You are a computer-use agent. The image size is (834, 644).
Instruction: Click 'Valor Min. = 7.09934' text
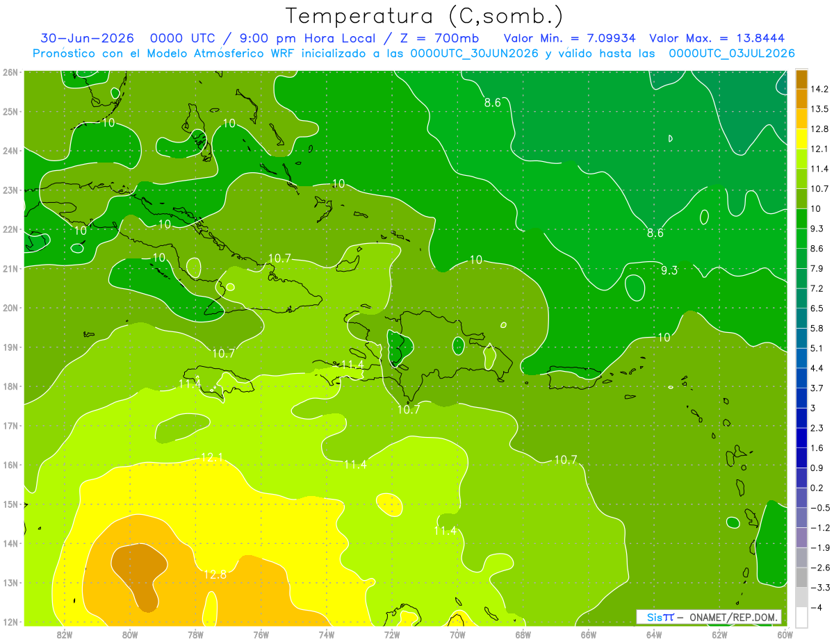point(569,38)
